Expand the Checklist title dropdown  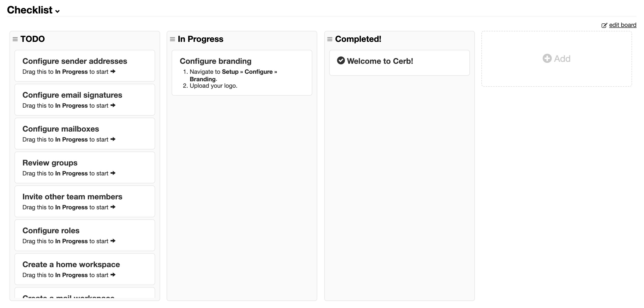tap(58, 11)
